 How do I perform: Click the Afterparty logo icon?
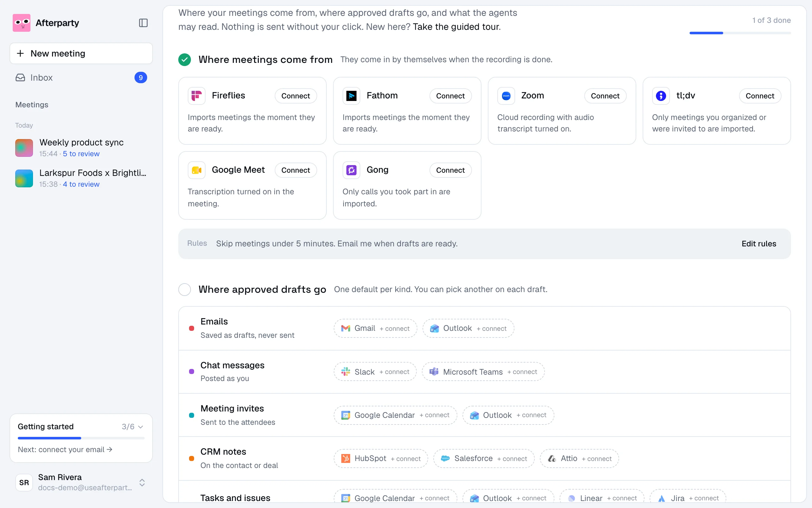pos(22,23)
